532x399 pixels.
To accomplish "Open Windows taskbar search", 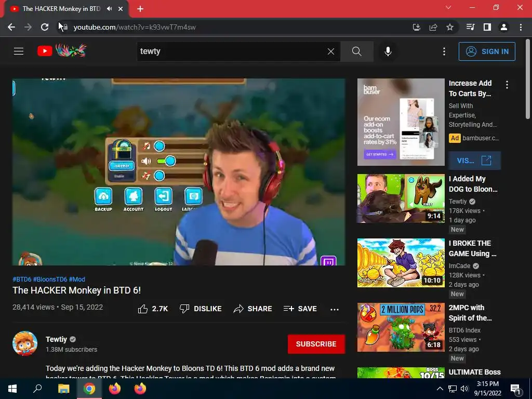I will pyautogui.click(x=37, y=389).
